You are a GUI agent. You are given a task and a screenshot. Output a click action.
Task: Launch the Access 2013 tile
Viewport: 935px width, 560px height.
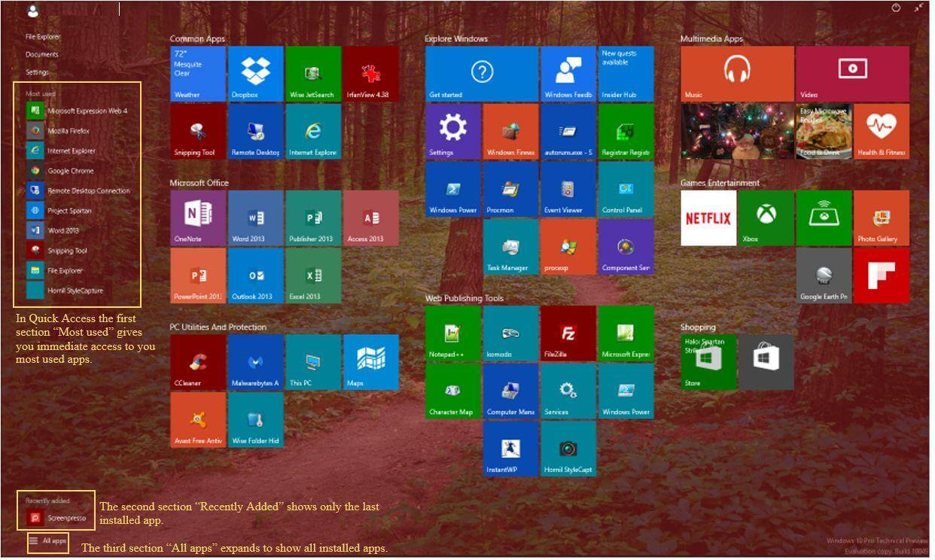[371, 218]
